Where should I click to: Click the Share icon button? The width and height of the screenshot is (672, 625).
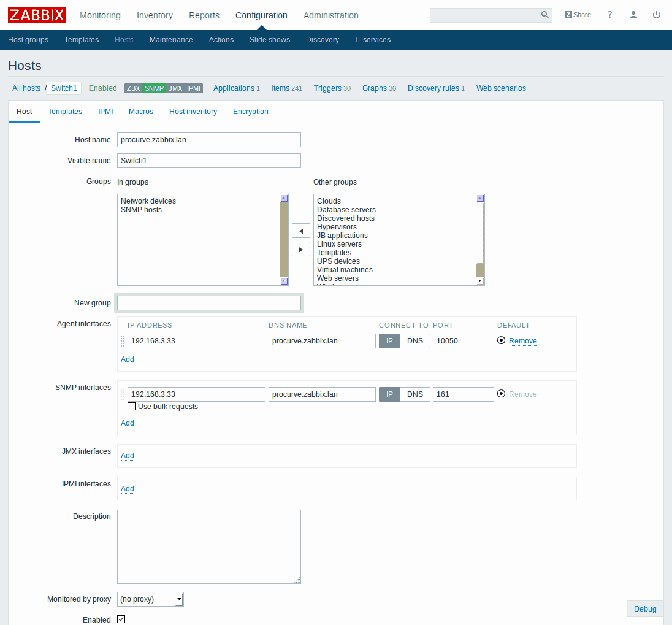click(578, 15)
